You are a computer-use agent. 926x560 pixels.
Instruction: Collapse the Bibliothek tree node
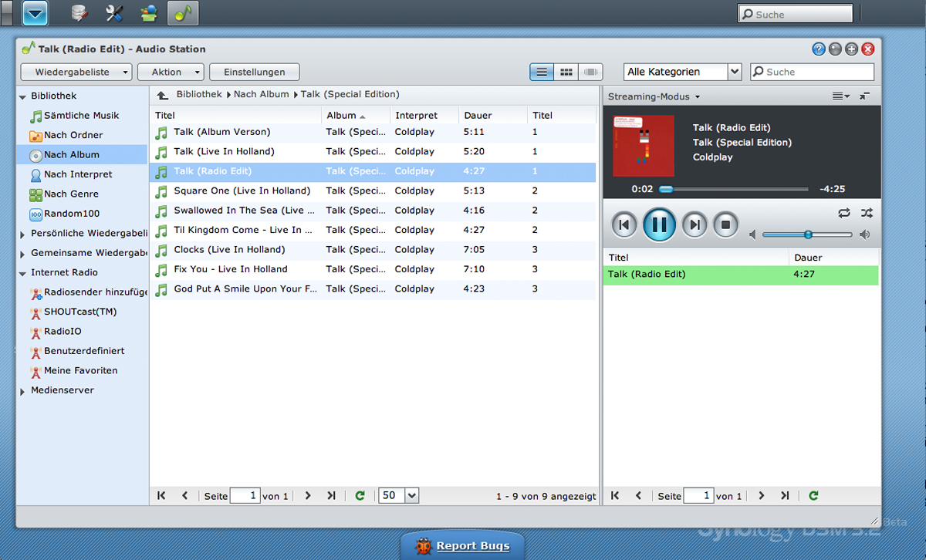pos(22,96)
